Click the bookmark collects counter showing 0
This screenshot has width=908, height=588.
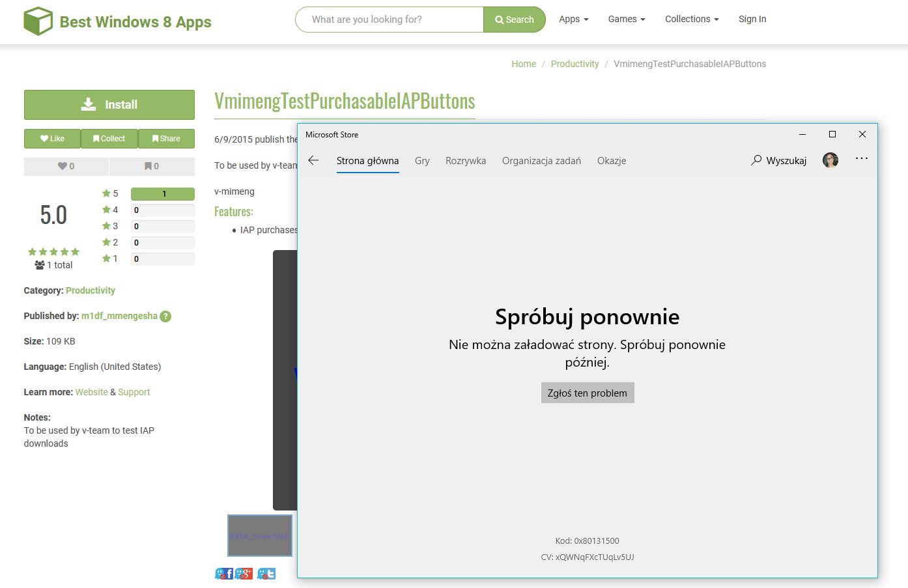coord(152,166)
